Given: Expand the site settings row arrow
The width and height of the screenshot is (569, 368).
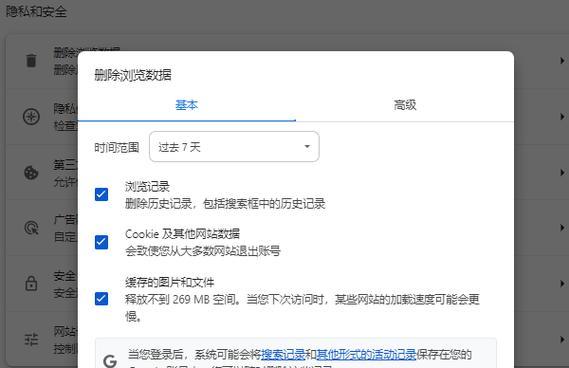Looking at the screenshot, I should [x=562, y=339].
